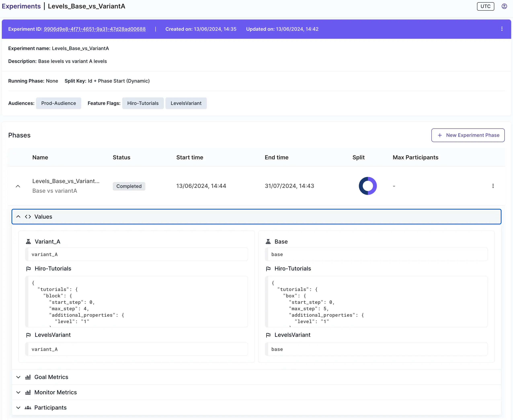Collapse the Levels_Base_vs_Variant phase row
513x420 pixels.
point(18,186)
